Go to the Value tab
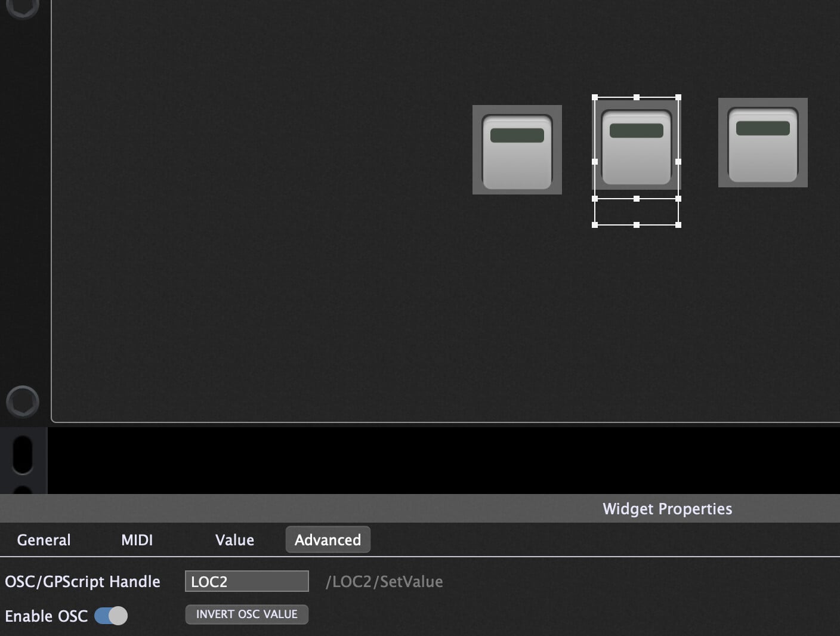The width and height of the screenshot is (840, 636). pos(234,540)
